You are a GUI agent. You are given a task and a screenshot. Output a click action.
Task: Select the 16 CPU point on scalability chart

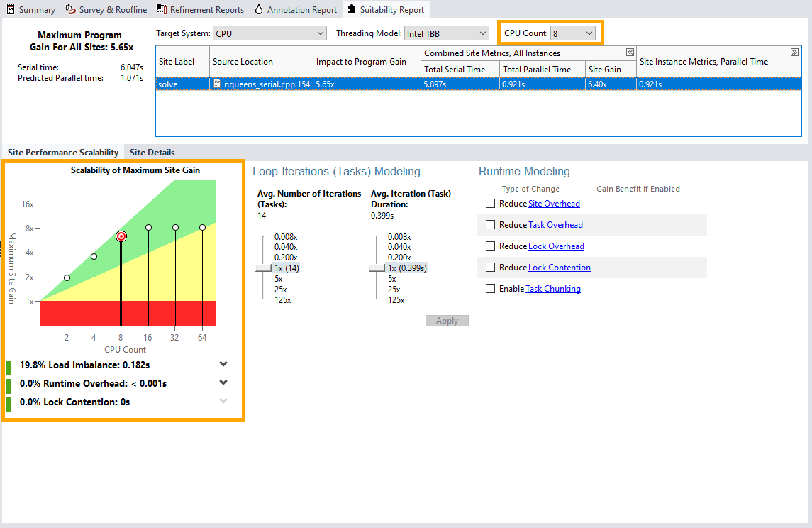tap(149, 227)
